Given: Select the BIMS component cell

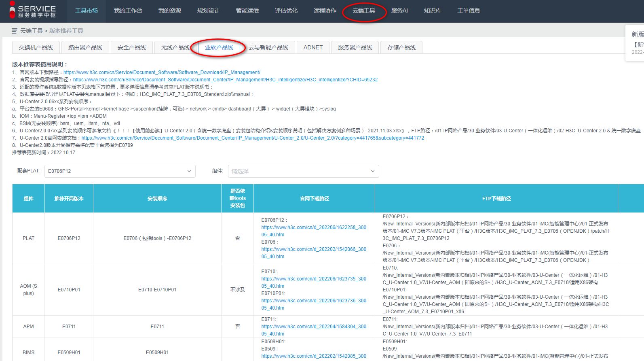Looking at the screenshot, I should [28, 353].
